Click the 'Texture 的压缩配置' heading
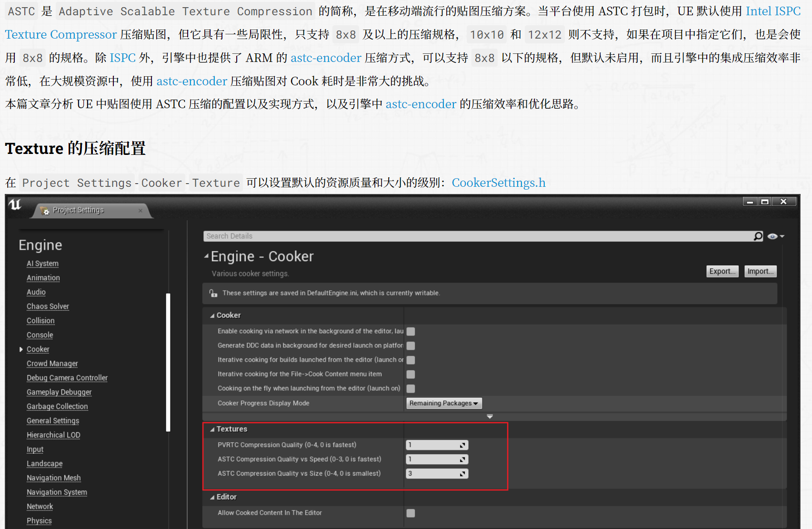The image size is (812, 529). click(75, 148)
